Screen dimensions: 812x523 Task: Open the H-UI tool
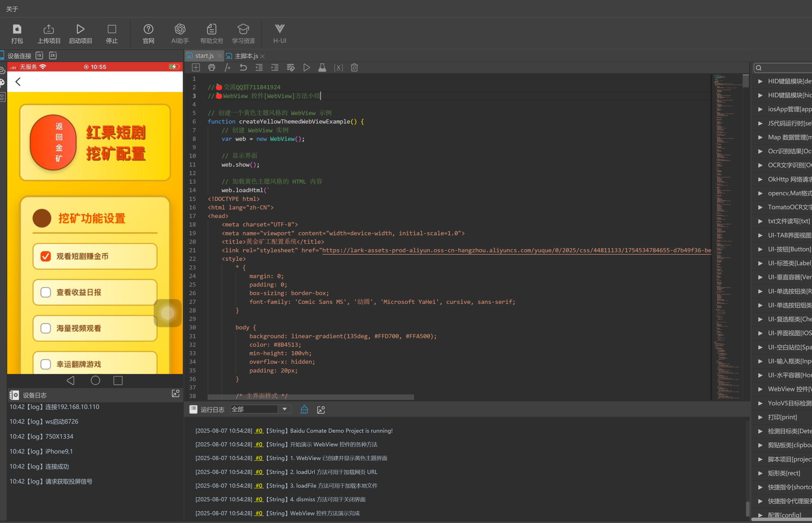(280, 34)
